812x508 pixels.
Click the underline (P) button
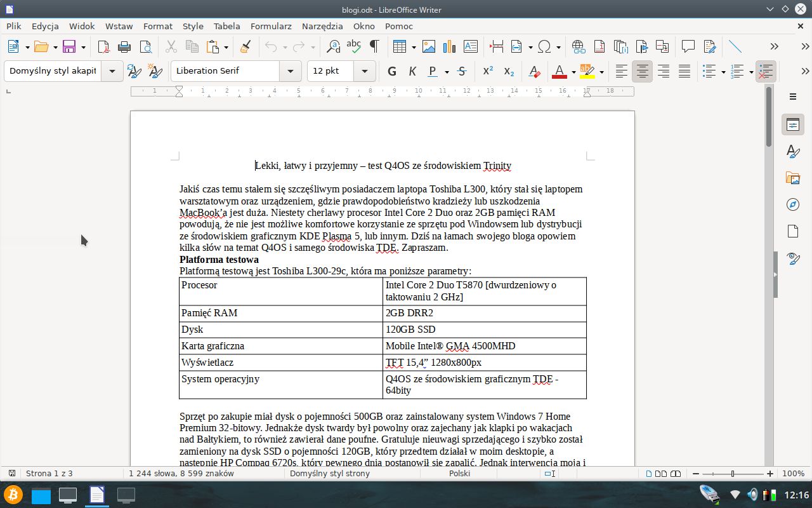[433, 71]
